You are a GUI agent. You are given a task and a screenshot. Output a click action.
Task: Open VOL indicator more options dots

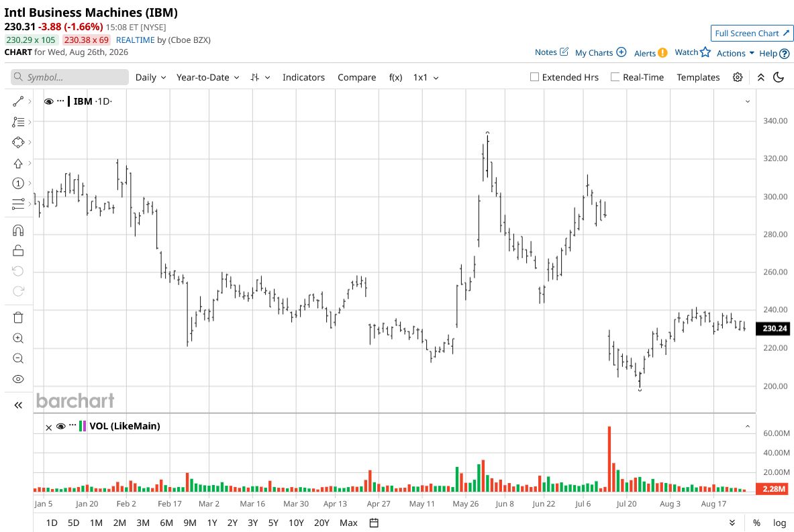click(x=72, y=426)
